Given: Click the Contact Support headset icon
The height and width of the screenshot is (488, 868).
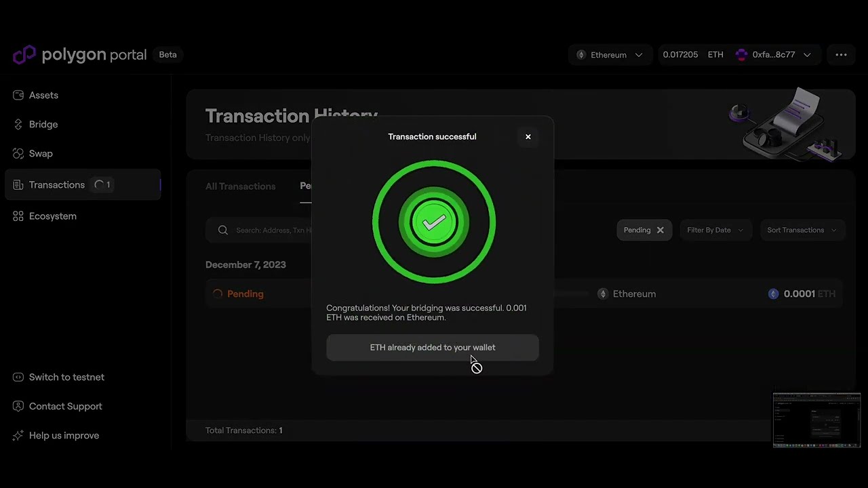Looking at the screenshot, I should click(x=18, y=406).
